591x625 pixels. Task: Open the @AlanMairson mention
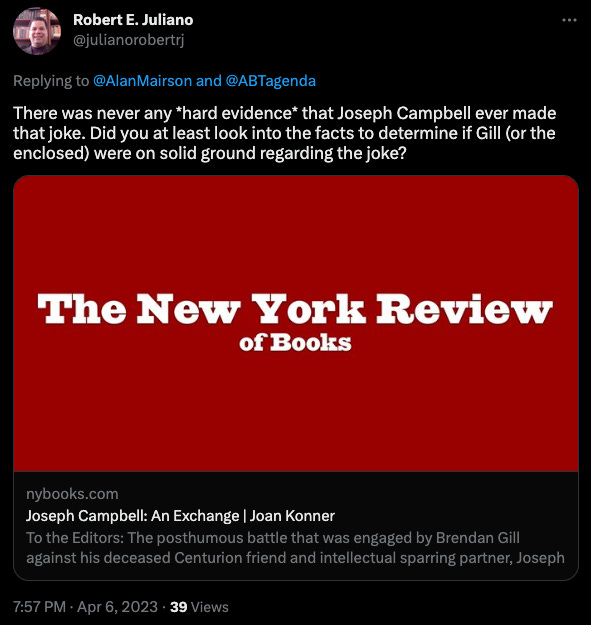(x=143, y=81)
